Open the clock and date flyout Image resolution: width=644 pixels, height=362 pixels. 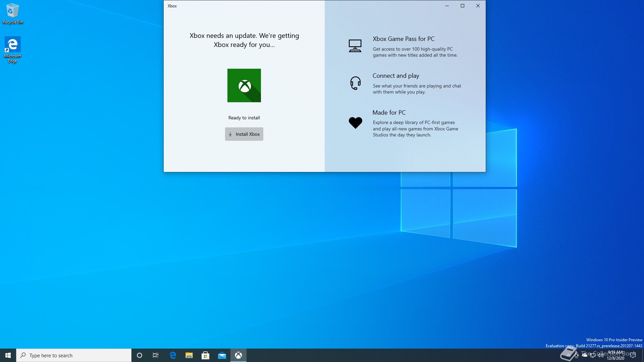(x=615, y=355)
